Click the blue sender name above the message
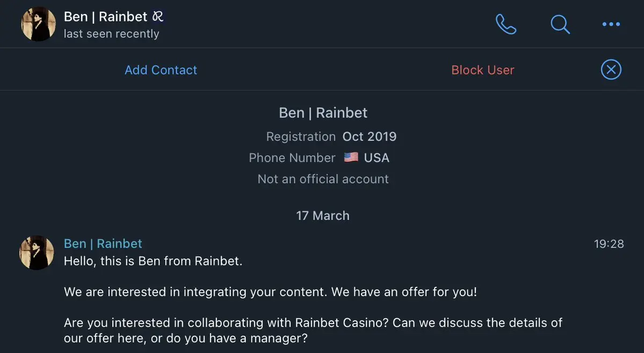This screenshot has height=353, width=644. coord(103,243)
